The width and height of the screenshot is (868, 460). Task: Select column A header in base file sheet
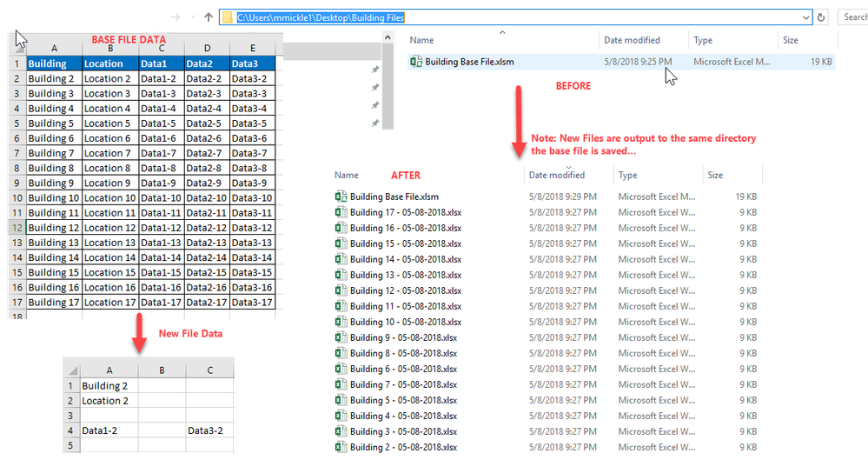point(54,48)
